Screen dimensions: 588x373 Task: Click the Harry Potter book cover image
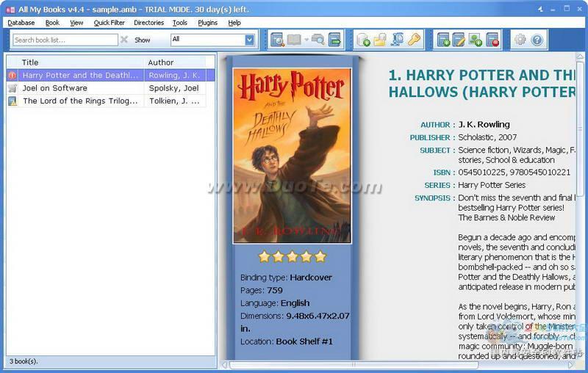coord(292,156)
